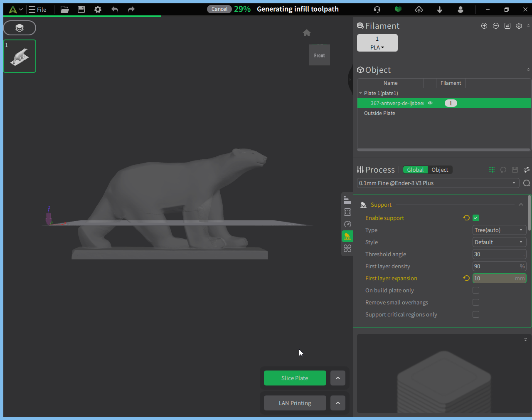532x420 pixels.
Task: Click the filament sync icon beside the minus
Action: [x=507, y=26]
